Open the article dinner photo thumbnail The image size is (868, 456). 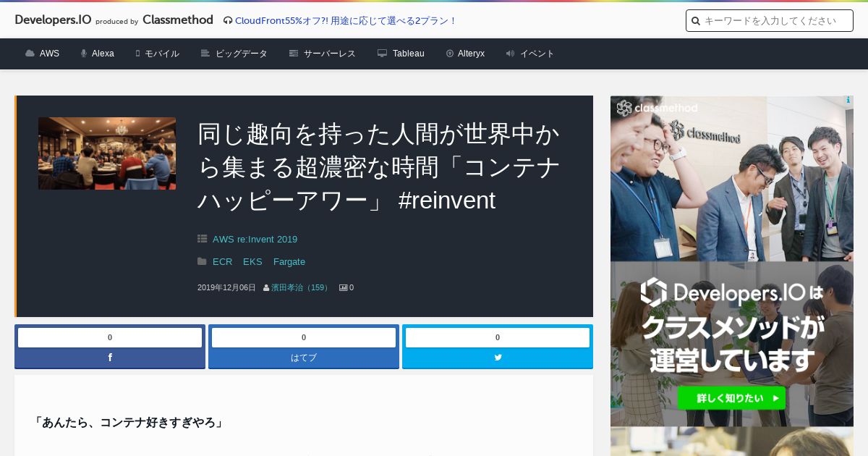[107, 153]
